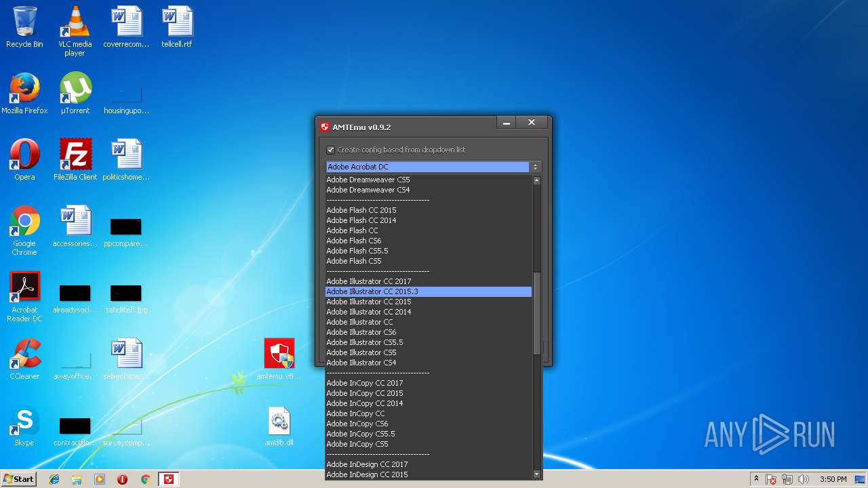Screen dimensions: 868x488
Task: Toggle Create config based from dropdown list
Action: (x=396, y=150)
